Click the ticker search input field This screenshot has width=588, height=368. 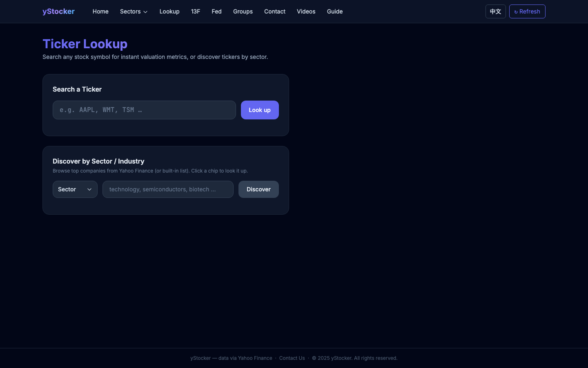click(144, 110)
